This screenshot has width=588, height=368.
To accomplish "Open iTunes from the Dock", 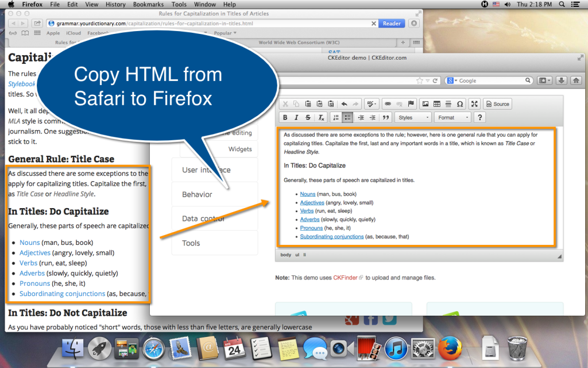I will click(396, 348).
